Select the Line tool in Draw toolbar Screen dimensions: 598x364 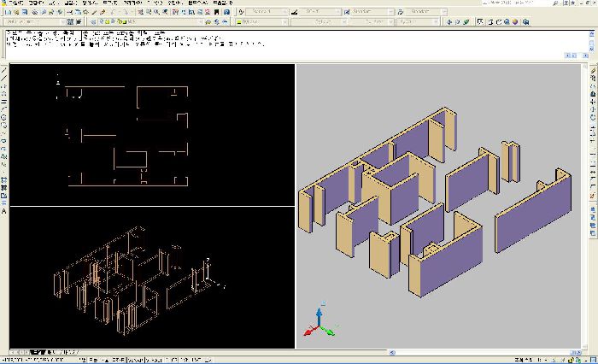click(x=3, y=70)
